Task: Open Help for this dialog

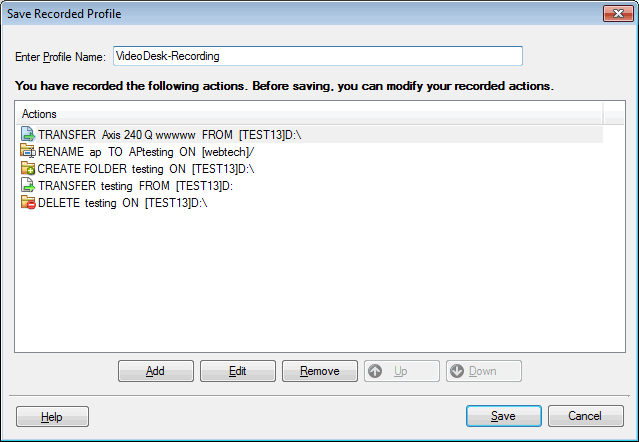Action: pos(52,416)
